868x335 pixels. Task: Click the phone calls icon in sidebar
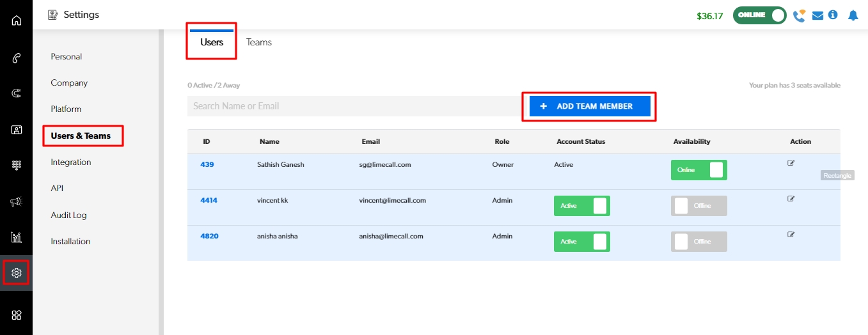pyautogui.click(x=17, y=58)
